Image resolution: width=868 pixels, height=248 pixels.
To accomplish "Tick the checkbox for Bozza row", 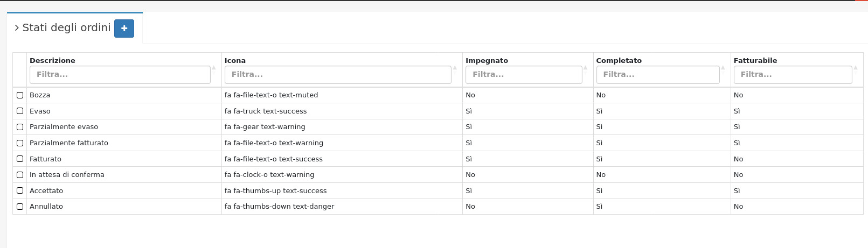I will pos(20,95).
